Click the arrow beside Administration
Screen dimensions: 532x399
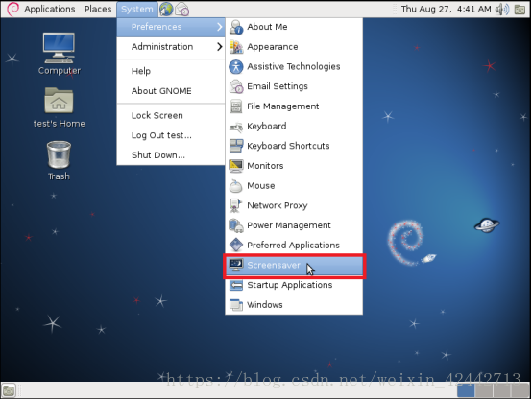pyautogui.click(x=220, y=47)
